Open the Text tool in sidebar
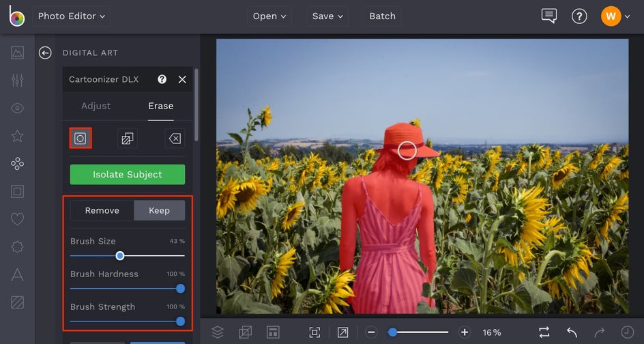Screen dimensions: 644x344 (x=18, y=274)
